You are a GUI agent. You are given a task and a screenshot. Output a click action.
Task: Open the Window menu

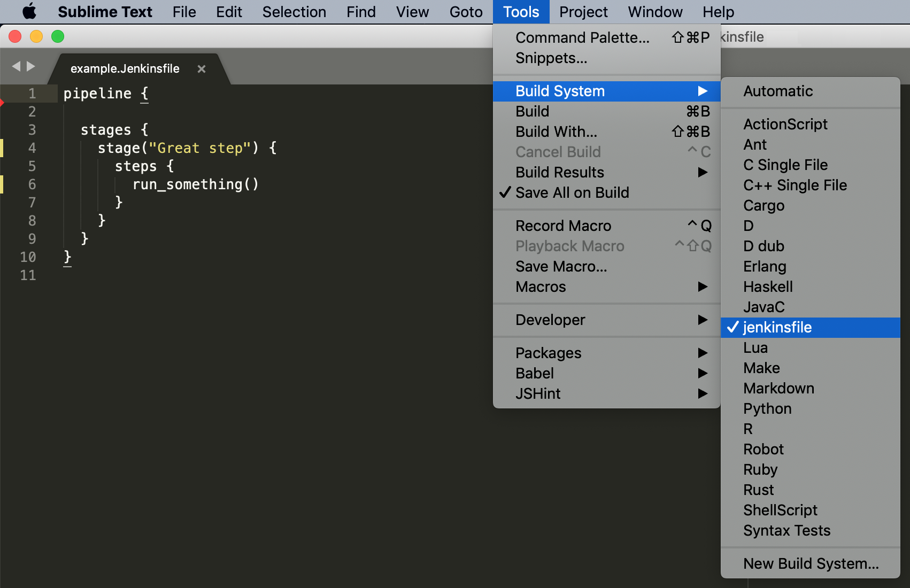pyautogui.click(x=655, y=12)
